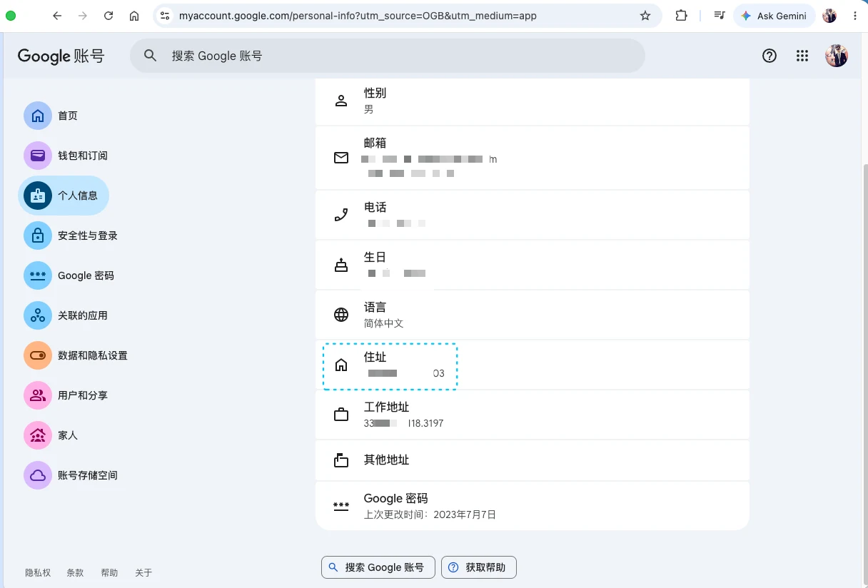This screenshot has height=588, width=868.
Task: Click the password dots icon beside Google 密码 row
Action: pos(341,506)
